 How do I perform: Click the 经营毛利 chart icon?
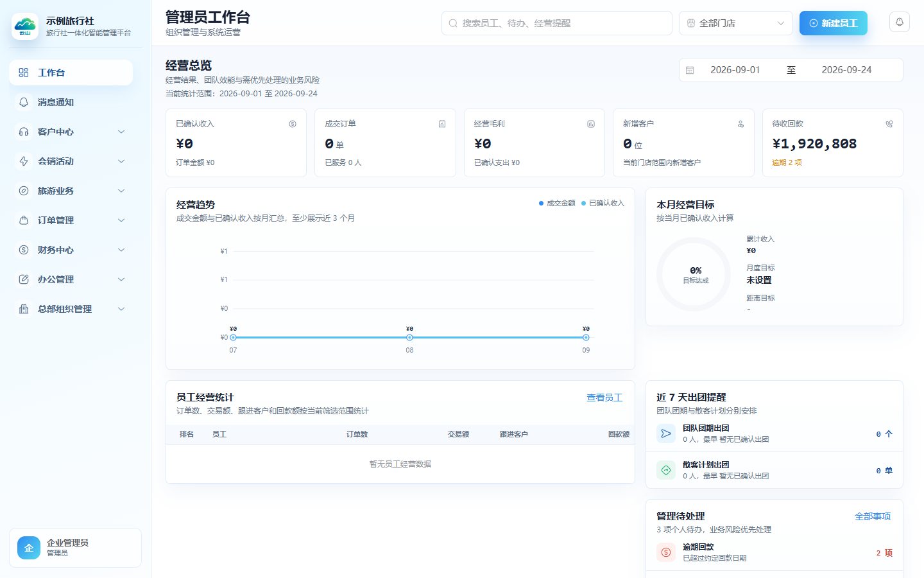(x=591, y=124)
